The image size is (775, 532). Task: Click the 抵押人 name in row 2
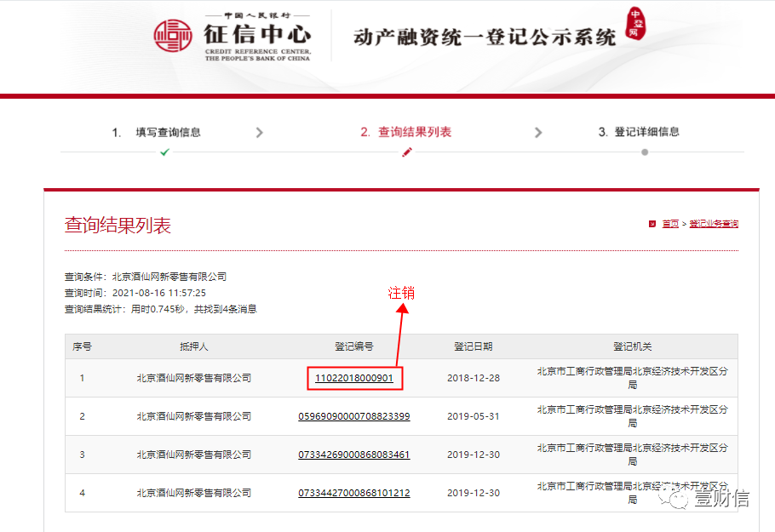194,416
